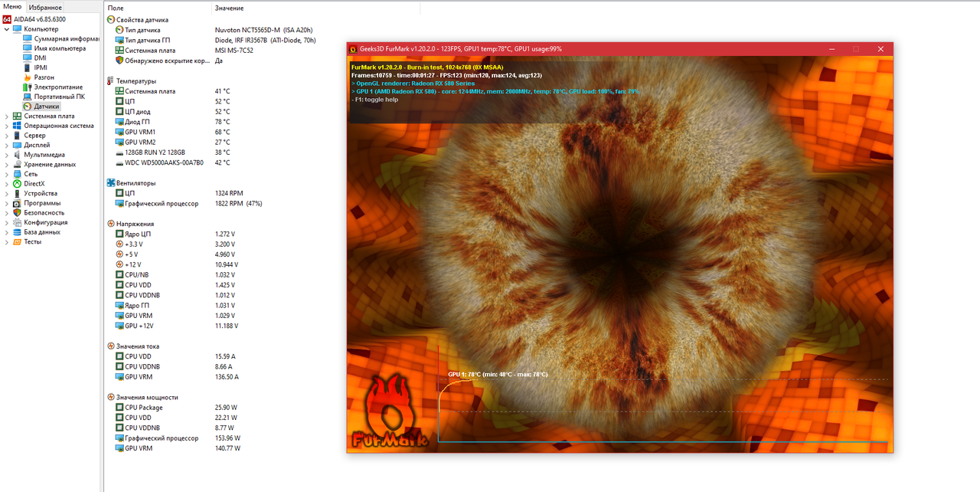Open the Тесты tree item
Screen dimensions: 980x492
[32, 241]
